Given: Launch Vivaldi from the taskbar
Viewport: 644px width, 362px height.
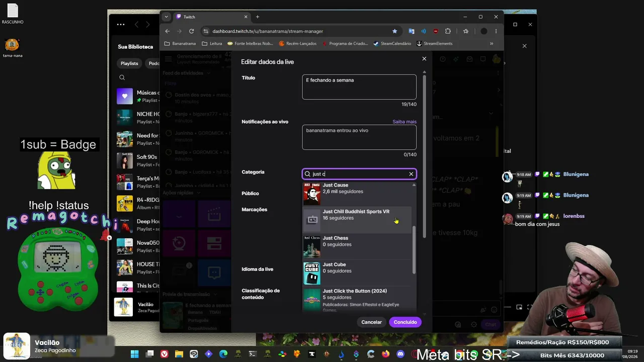Looking at the screenshot, I should point(164,354).
